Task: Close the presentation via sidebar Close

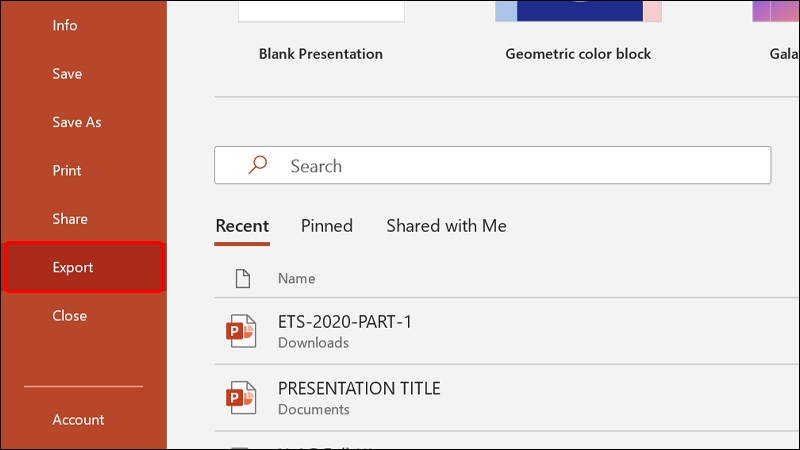Action: pyautogui.click(x=70, y=316)
